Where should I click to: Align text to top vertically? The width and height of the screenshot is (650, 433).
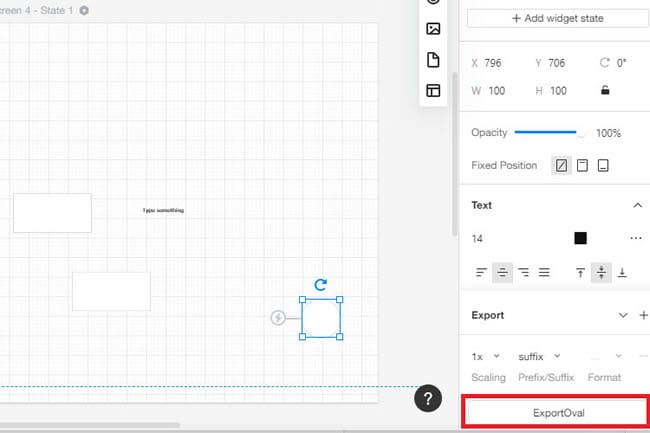[580, 272]
